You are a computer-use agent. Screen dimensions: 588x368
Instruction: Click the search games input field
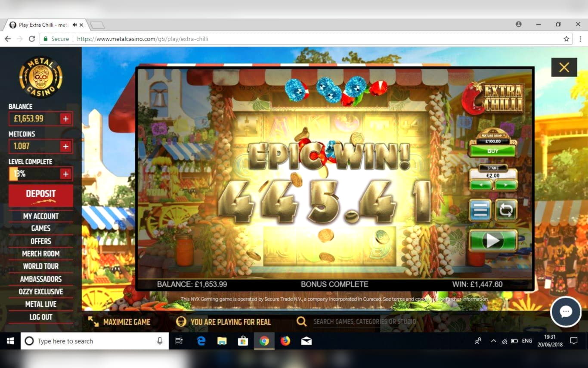(365, 321)
